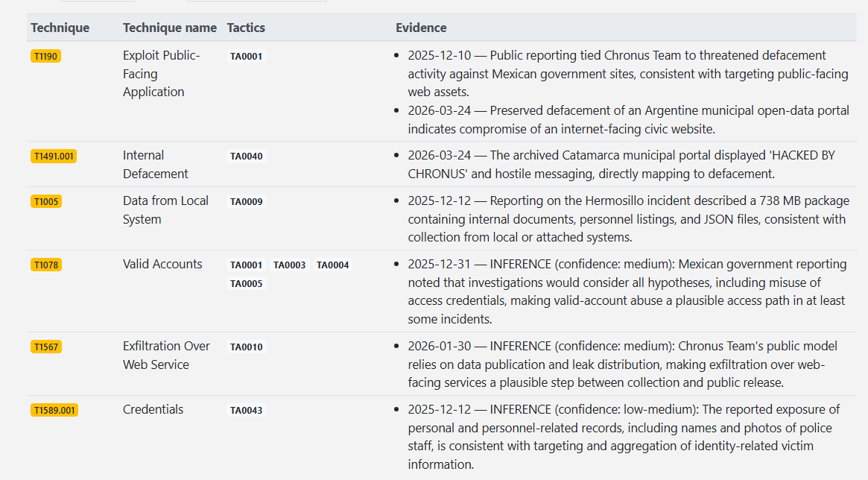868x480 pixels.
Task: Click the Technique name column header
Action: [170, 28]
